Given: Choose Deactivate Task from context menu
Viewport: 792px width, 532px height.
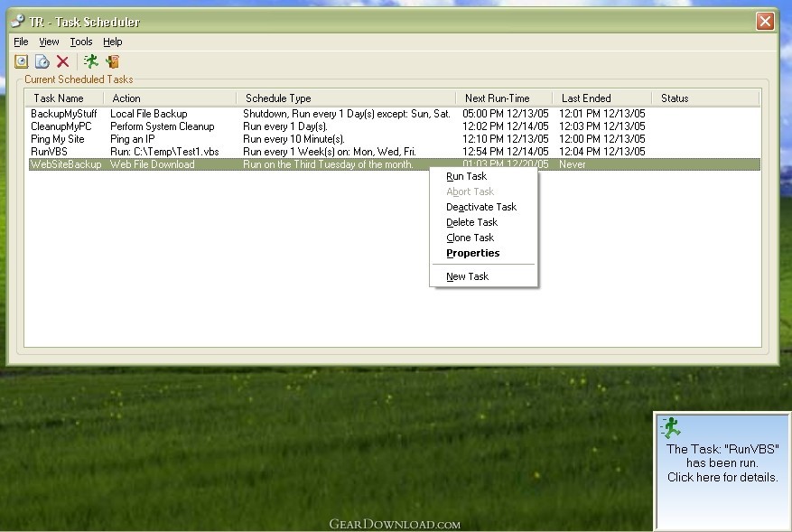Looking at the screenshot, I should click(x=483, y=207).
